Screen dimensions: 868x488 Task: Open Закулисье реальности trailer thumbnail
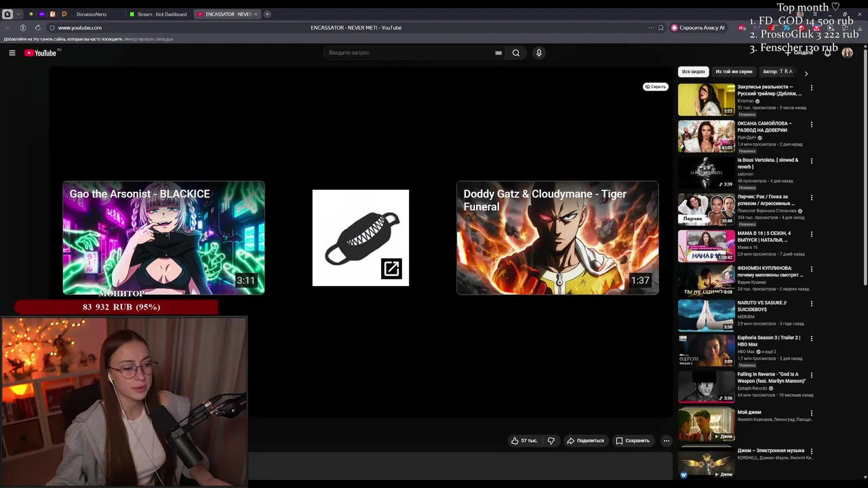pos(706,100)
